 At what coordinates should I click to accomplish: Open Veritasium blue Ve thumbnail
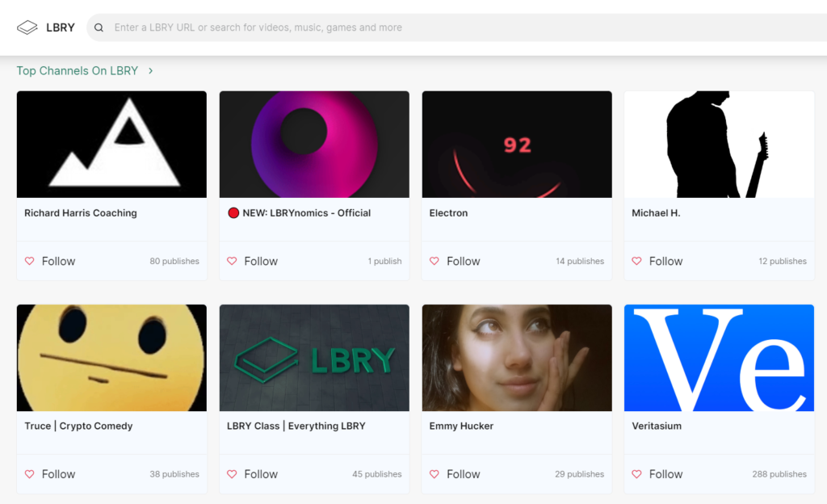pyautogui.click(x=720, y=358)
